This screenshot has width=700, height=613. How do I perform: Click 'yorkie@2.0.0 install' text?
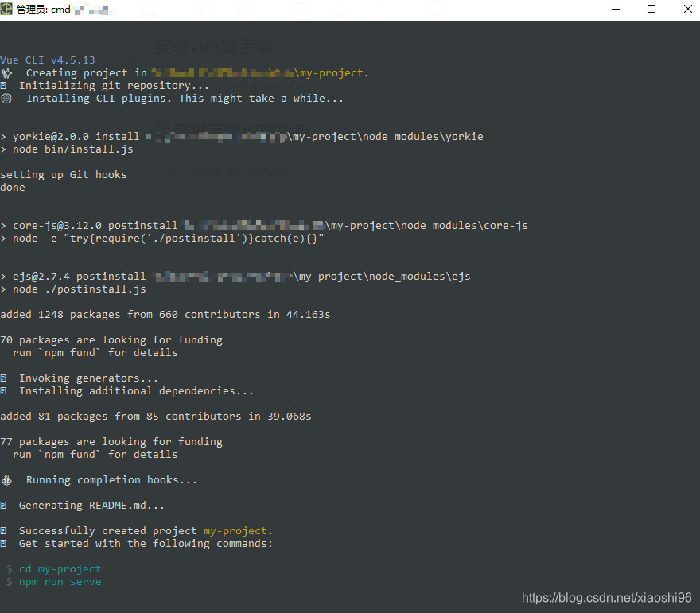point(76,137)
